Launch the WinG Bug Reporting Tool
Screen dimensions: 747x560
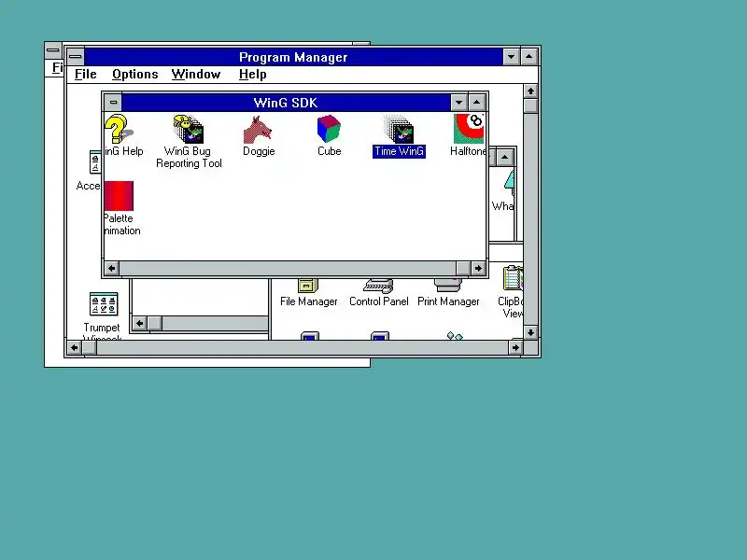tap(189, 129)
